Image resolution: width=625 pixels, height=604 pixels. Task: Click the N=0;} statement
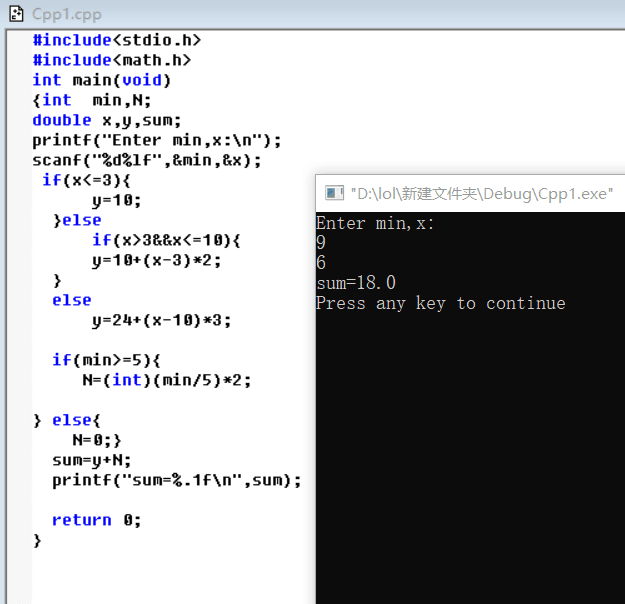[97, 440]
